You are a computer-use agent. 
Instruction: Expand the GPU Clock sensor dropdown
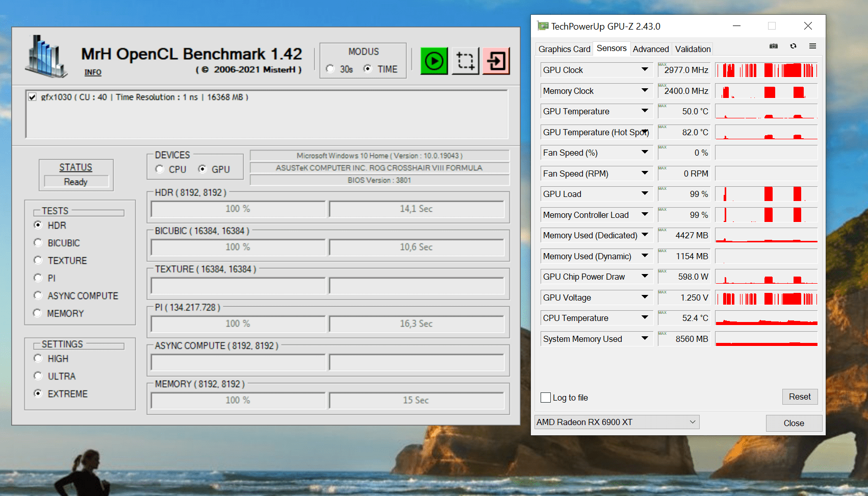coord(645,69)
